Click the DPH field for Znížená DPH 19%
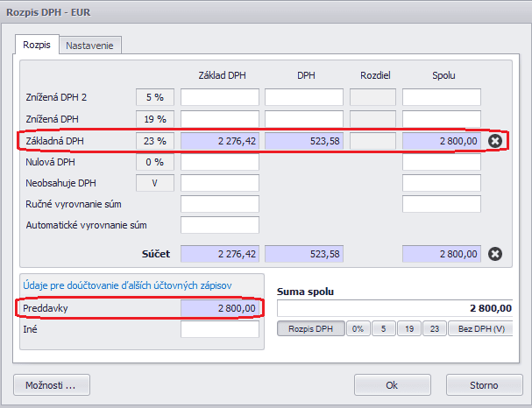This screenshot has width=532, height=408. click(x=304, y=119)
